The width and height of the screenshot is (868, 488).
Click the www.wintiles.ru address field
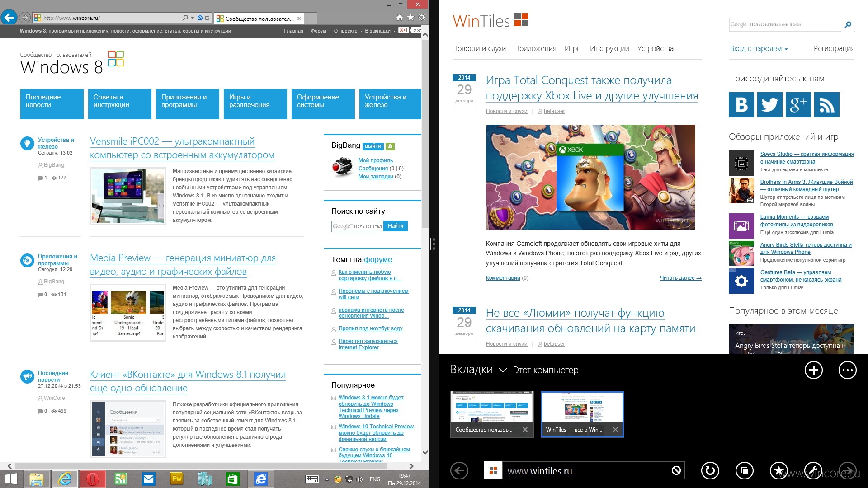585,471
